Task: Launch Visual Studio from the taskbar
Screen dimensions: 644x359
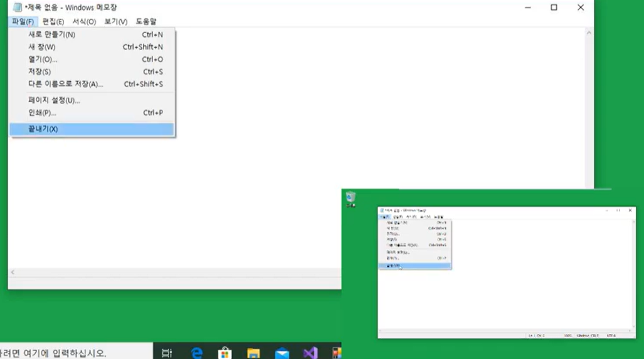Action: click(310, 353)
